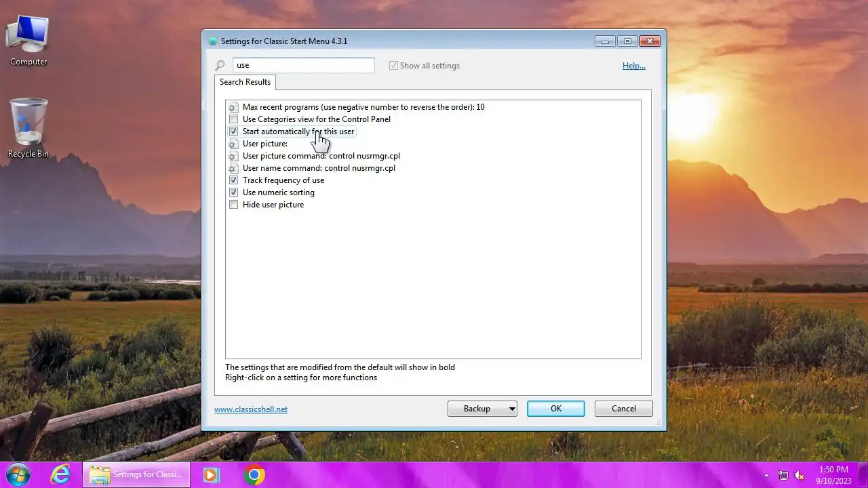Visit the www.classicshell.net link
Screen dimensions: 868x488
(x=251, y=409)
